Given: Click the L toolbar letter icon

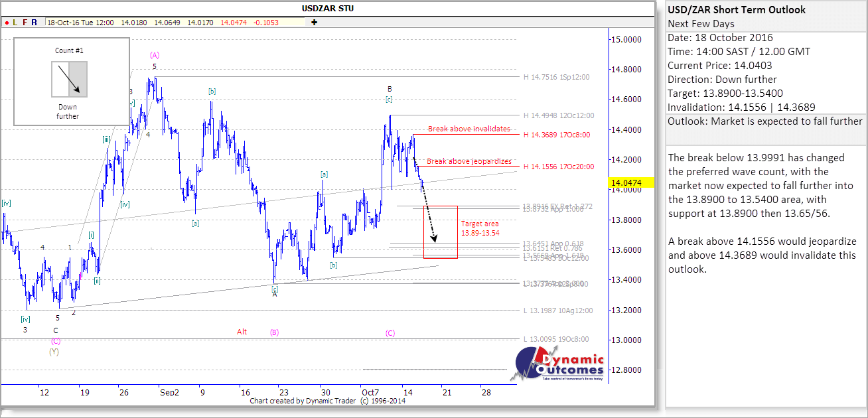Looking at the screenshot, I should click(x=15, y=23).
